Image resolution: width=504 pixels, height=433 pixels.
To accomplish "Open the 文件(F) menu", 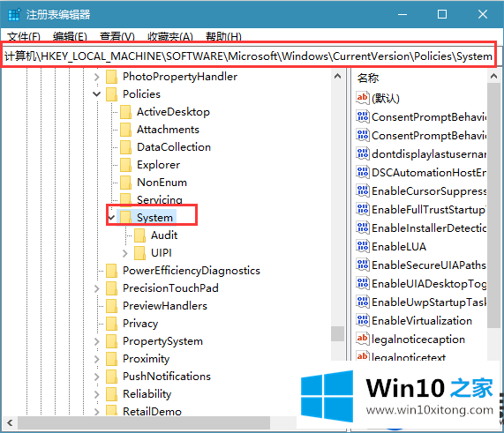I will [24, 37].
